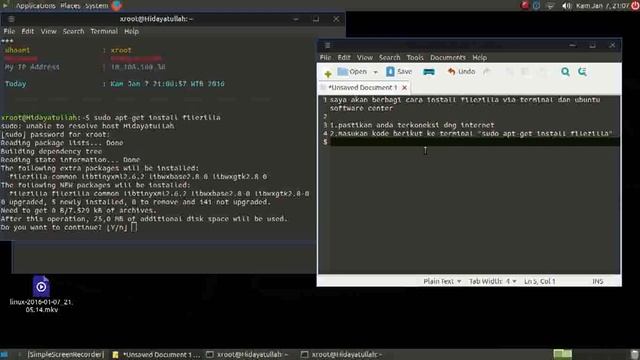Open the editor's View menu

[364, 58]
